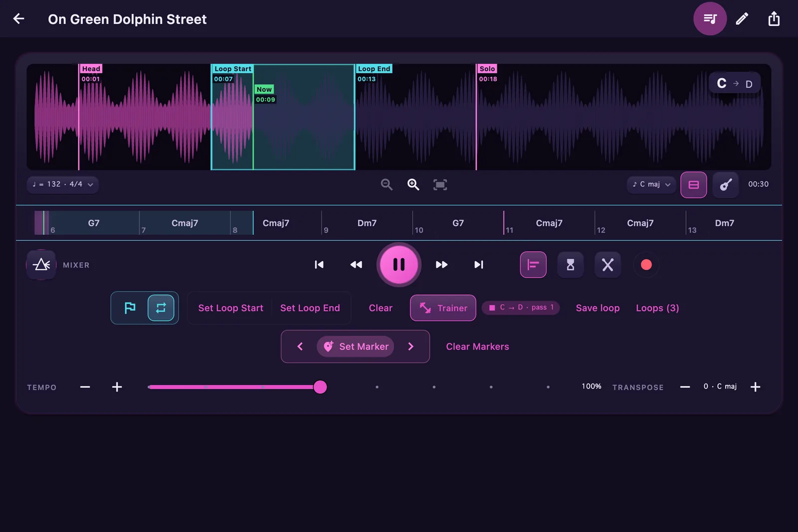Go to next marker chevron

pos(411,347)
